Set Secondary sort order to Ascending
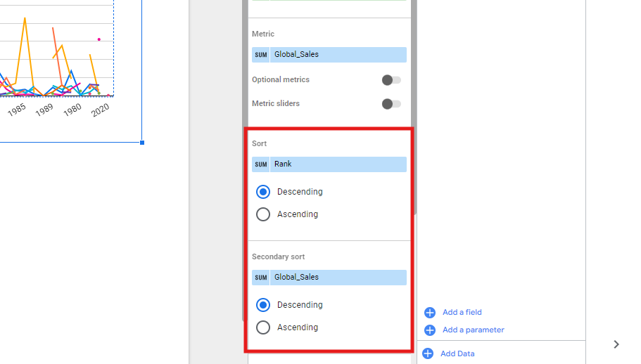This screenshot has width=641, height=364. (x=263, y=327)
